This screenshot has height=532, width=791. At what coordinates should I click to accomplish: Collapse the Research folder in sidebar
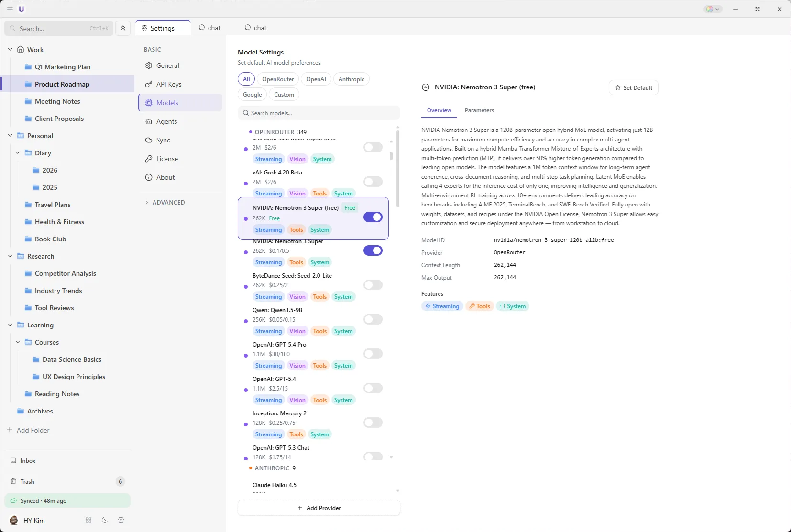coord(10,256)
